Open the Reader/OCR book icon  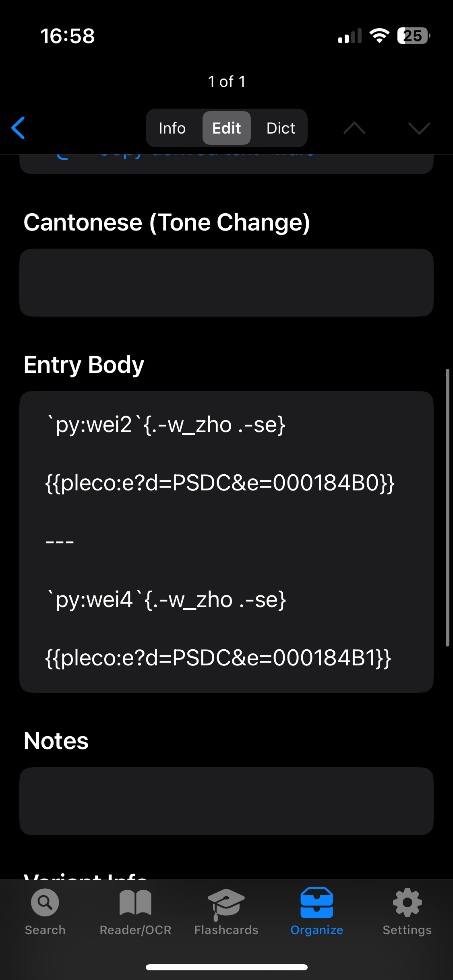pyautogui.click(x=135, y=903)
